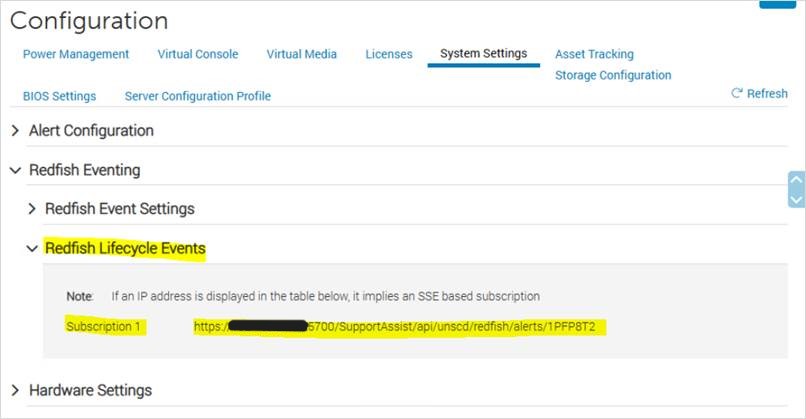The height and width of the screenshot is (419, 806).
Task: Select the Server Configuration Profile tab
Action: pyautogui.click(x=198, y=96)
